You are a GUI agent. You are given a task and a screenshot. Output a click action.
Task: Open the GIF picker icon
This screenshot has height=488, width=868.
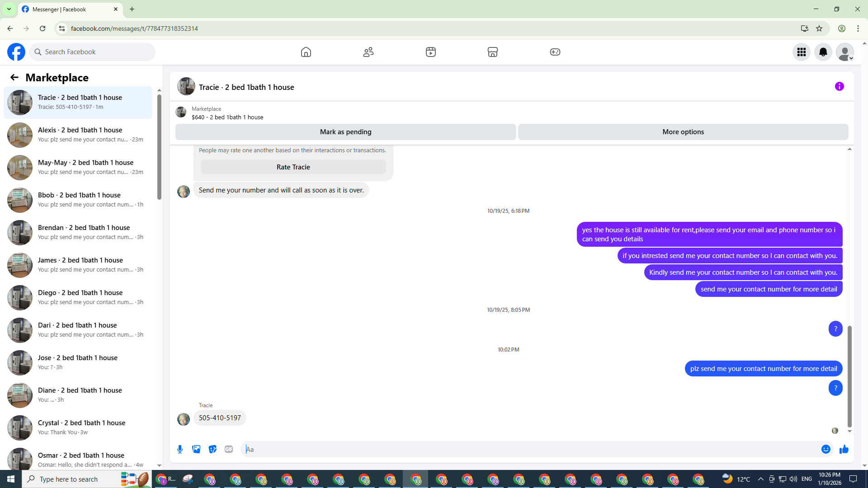[x=229, y=449]
